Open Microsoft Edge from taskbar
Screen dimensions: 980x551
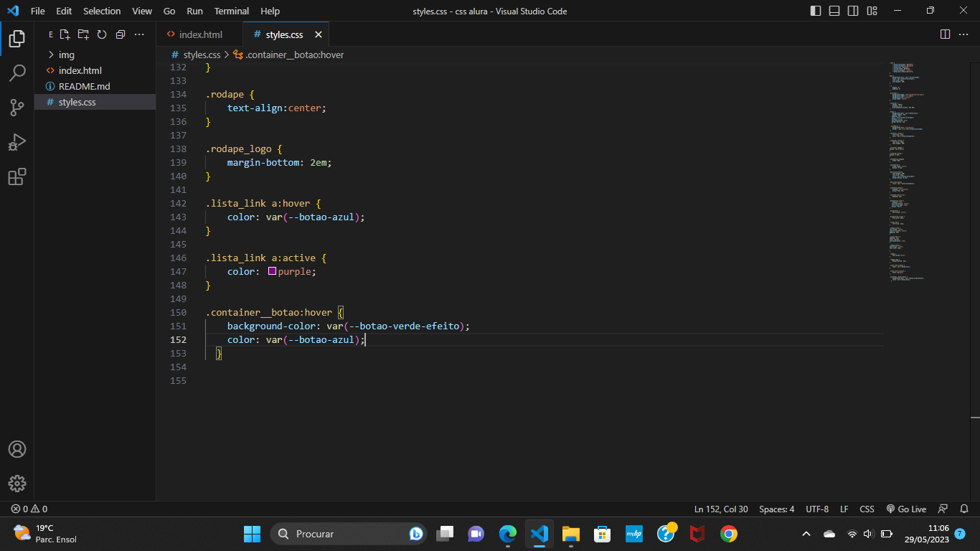[x=508, y=534]
